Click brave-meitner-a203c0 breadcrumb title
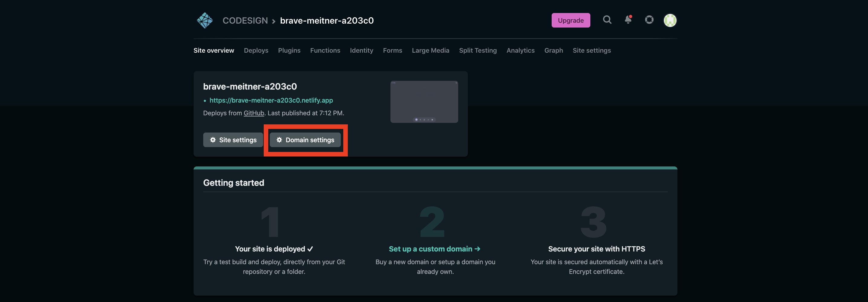Screen dimensions: 868x302 pos(327,21)
